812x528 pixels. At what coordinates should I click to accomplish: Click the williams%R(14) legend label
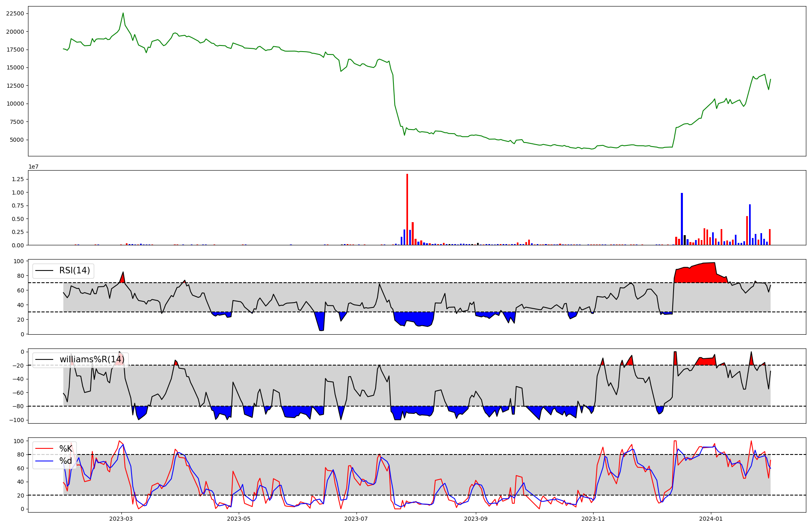(92, 359)
